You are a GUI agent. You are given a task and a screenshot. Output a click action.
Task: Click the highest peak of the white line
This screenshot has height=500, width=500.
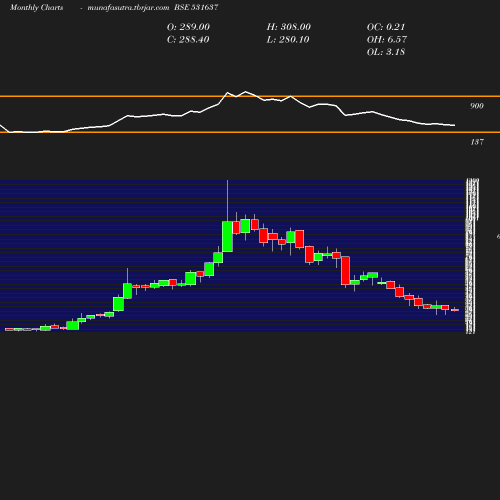click(x=246, y=92)
